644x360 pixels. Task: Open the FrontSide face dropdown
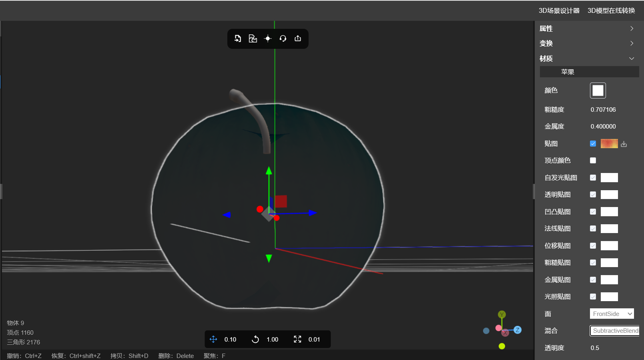[612, 314]
